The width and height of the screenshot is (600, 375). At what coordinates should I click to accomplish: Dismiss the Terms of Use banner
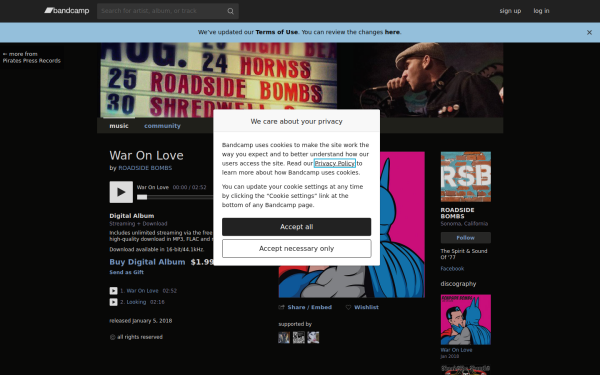click(x=589, y=33)
